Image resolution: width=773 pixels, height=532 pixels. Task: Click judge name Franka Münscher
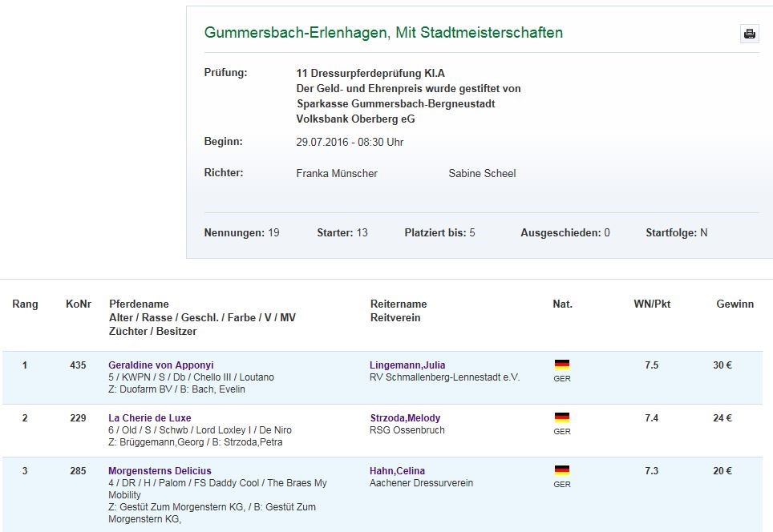[337, 173]
